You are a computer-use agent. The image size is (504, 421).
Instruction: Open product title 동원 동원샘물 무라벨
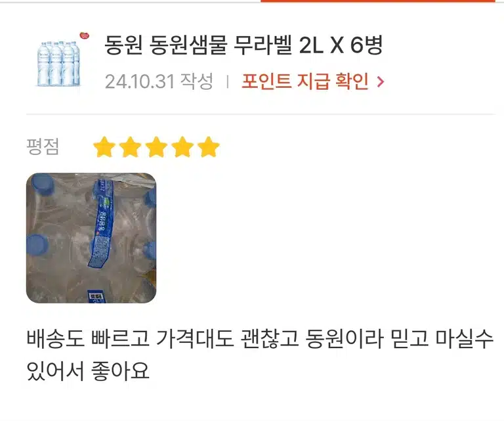tap(243, 45)
